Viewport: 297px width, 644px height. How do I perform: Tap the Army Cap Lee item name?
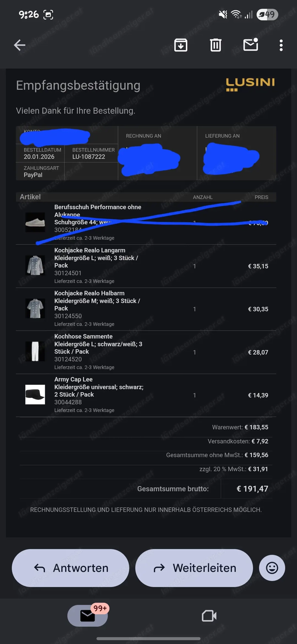pos(73,379)
